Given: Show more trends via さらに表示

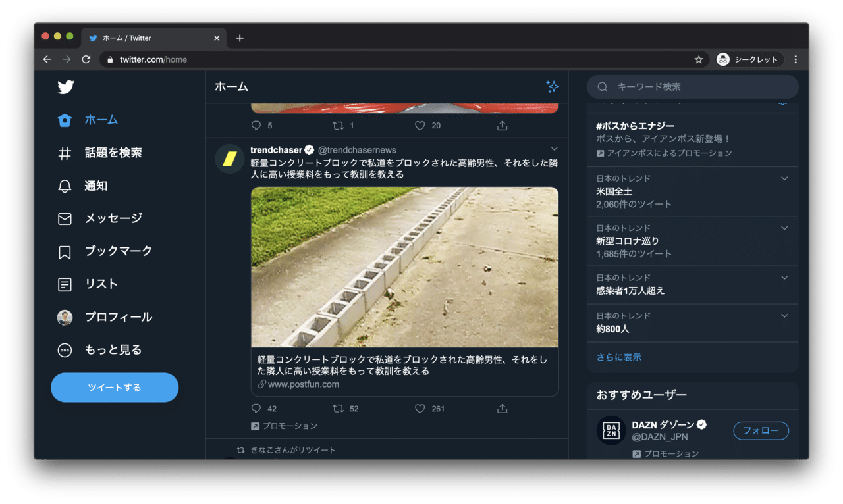Looking at the screenshot, I should pos(617,357).
